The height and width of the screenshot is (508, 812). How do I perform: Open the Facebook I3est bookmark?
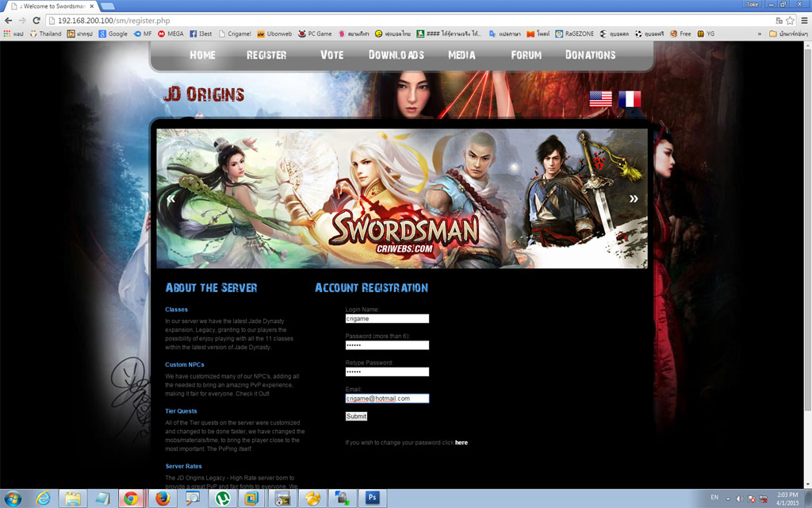coord(201,33)
